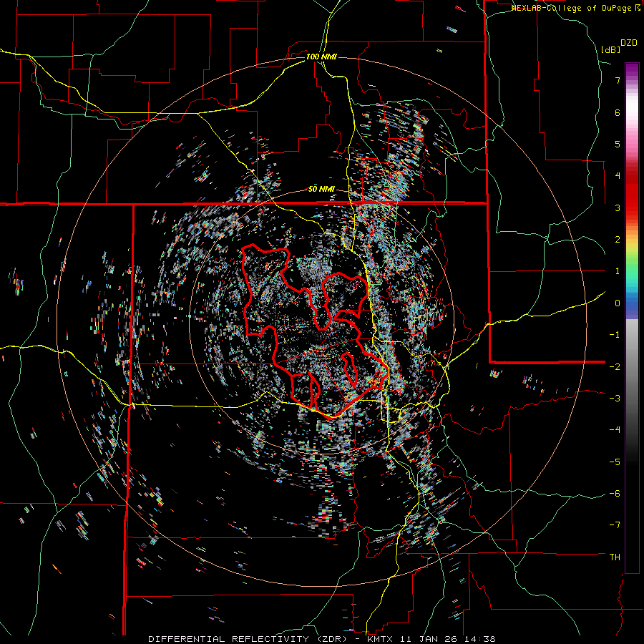This screenshot has width=644, height=644.
Task: Select the 6 value on the dB scale
Action: click(x=618, y=112)
